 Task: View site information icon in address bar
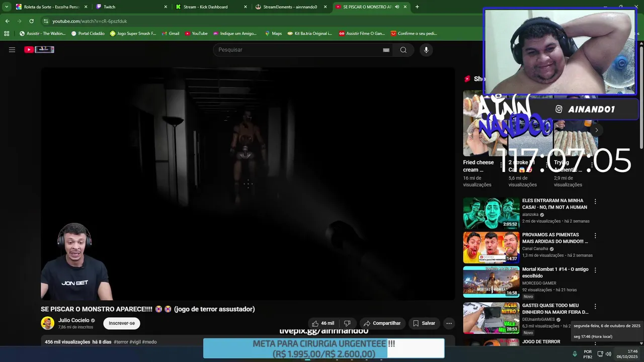46,21
